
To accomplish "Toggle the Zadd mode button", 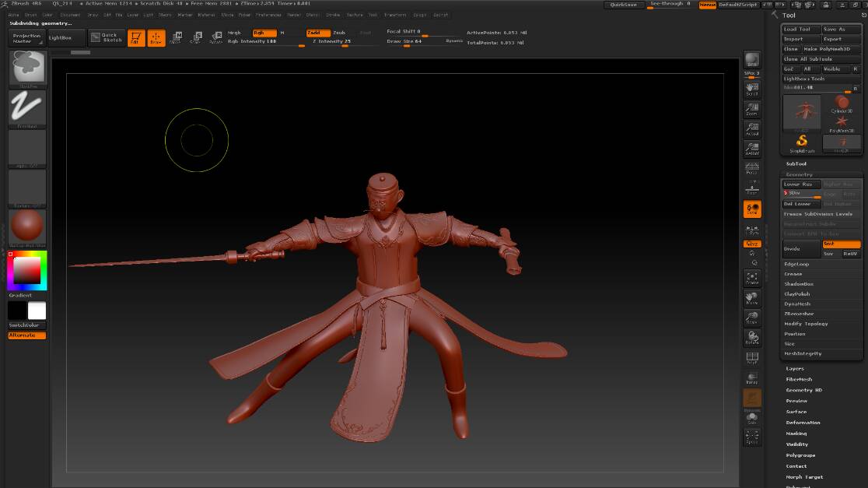I will pyautogui.click(x=317, y=33).
